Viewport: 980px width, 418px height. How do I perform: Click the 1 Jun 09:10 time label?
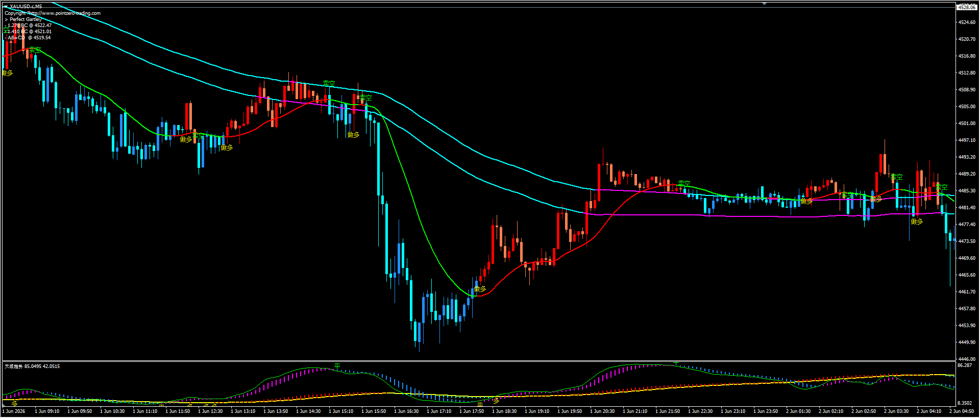tap(47, 411)
